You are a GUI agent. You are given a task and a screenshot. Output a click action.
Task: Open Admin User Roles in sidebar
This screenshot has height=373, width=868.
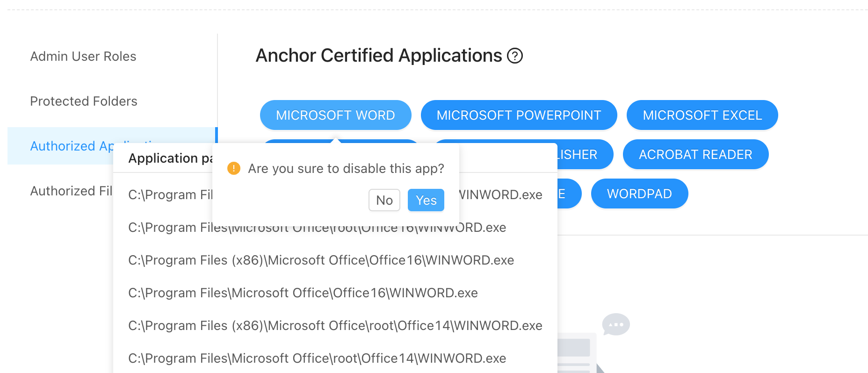pyautogui.click(x=83, y=56)
